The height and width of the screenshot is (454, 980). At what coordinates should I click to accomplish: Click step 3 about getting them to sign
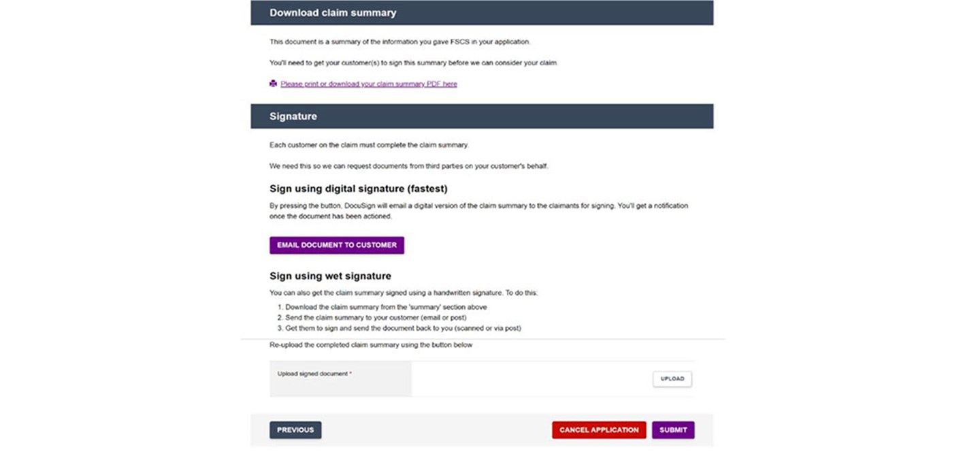[x=402, y=328]
